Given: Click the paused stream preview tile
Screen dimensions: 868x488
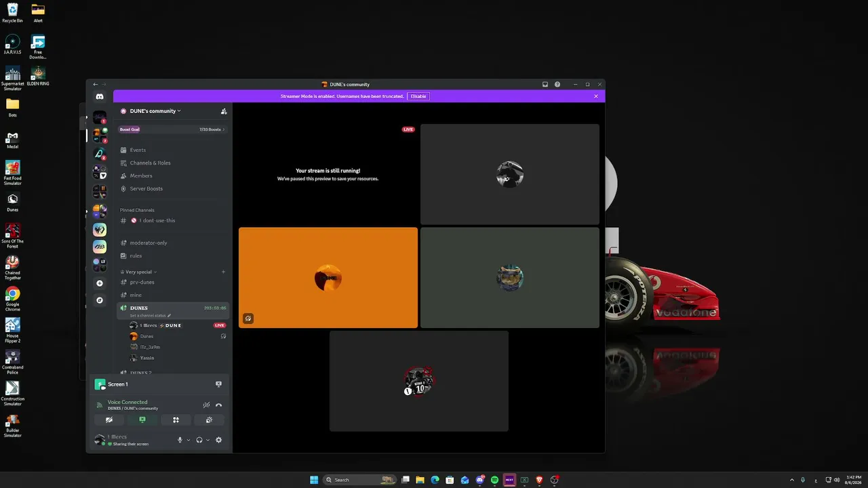Looking at the screenshot, I should pos(328,174).
